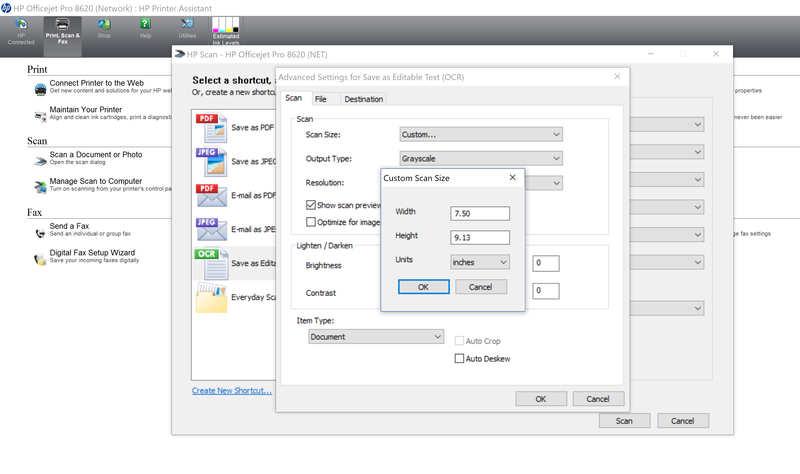Click the Width input field
Screen dimensions: 800x474
click(480, 214)
